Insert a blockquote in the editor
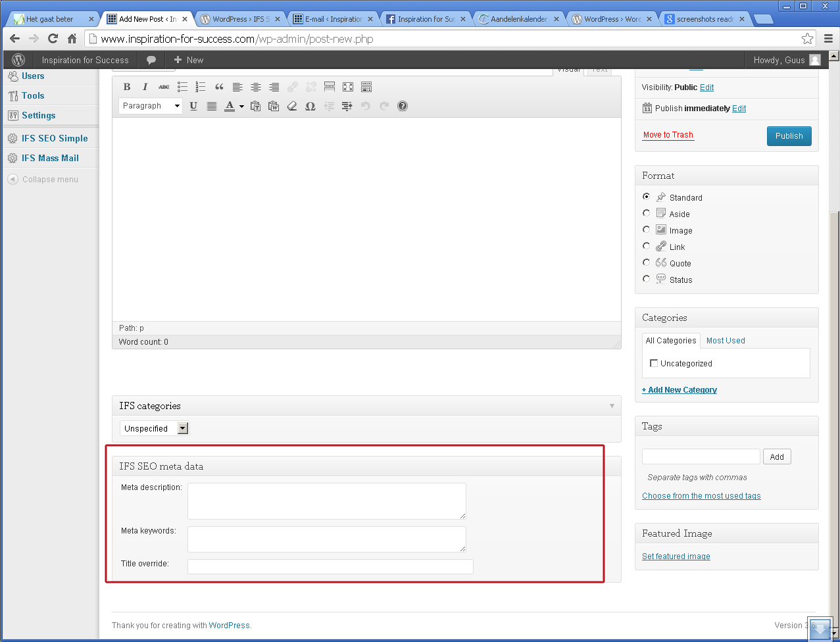Viewport: 840px width, 642px height. coord(219,87)
